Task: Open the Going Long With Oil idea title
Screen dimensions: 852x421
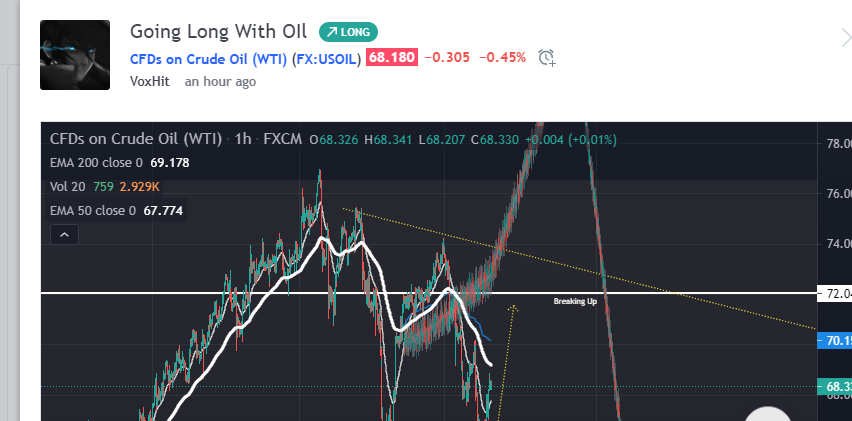Action: (x=220, y=32)
